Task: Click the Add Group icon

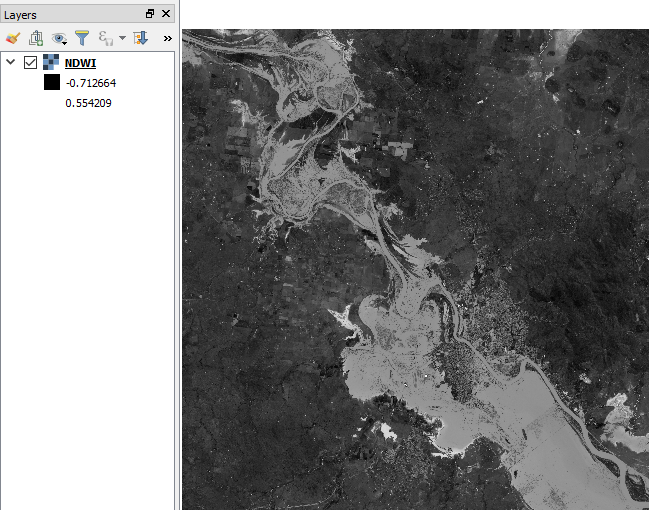Action: click(36, 38)
